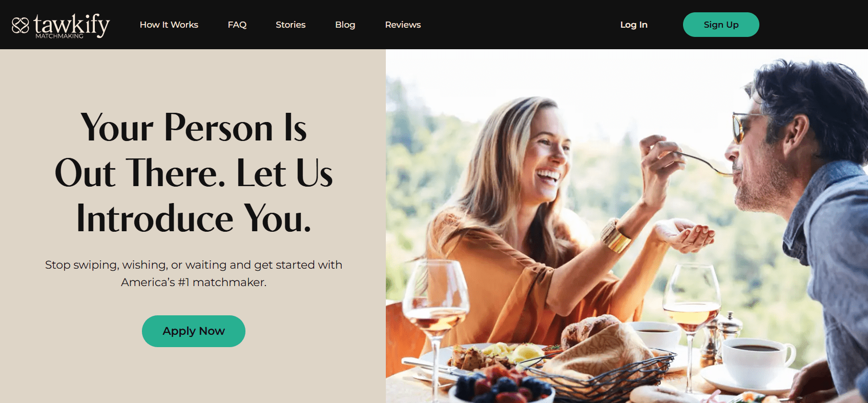Click the Log In link
Viewport: 868px width, 403px height.
point(634,25)
